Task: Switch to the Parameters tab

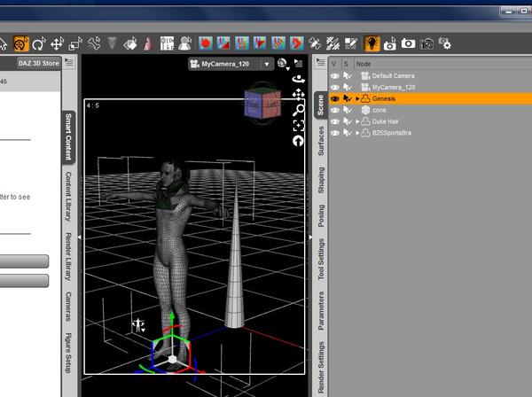Action: (321, 311)
